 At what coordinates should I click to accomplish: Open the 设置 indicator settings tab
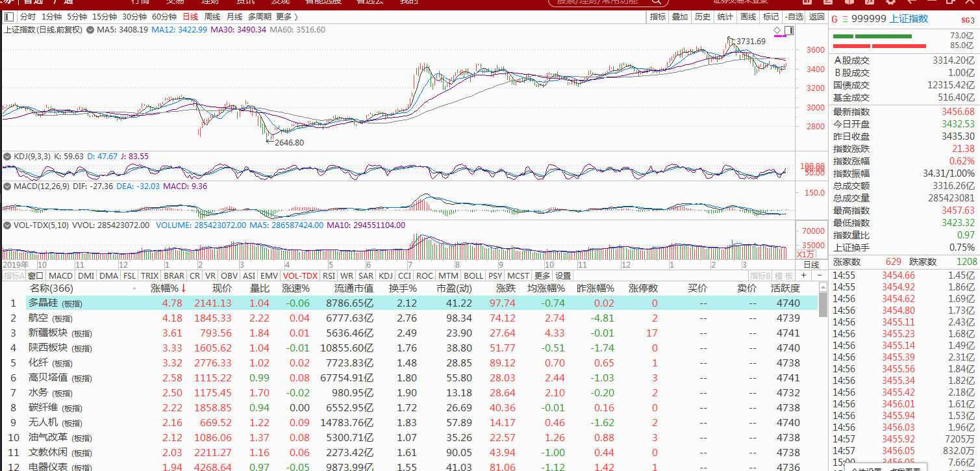point(563,275)
